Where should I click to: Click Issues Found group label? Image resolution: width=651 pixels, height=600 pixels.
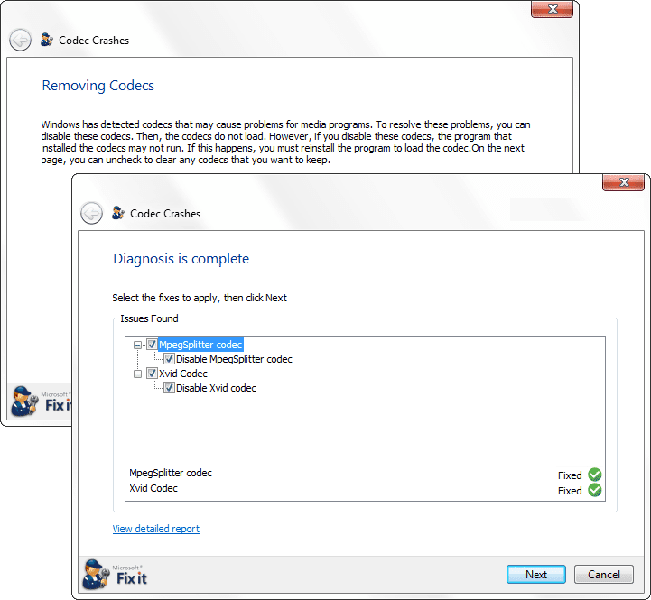click(x=149, y=318)
